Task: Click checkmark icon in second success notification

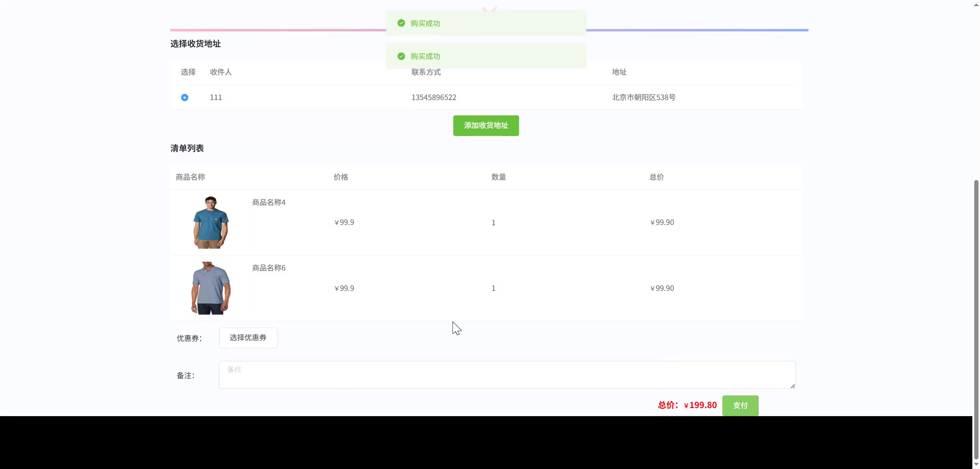Action: point(401,56)
